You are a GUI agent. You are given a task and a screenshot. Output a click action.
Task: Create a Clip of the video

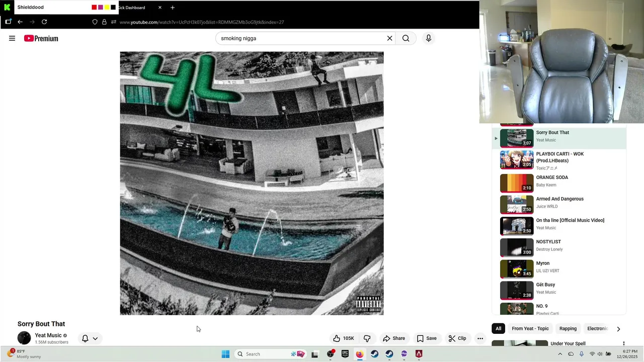click(x=457, y=338)
